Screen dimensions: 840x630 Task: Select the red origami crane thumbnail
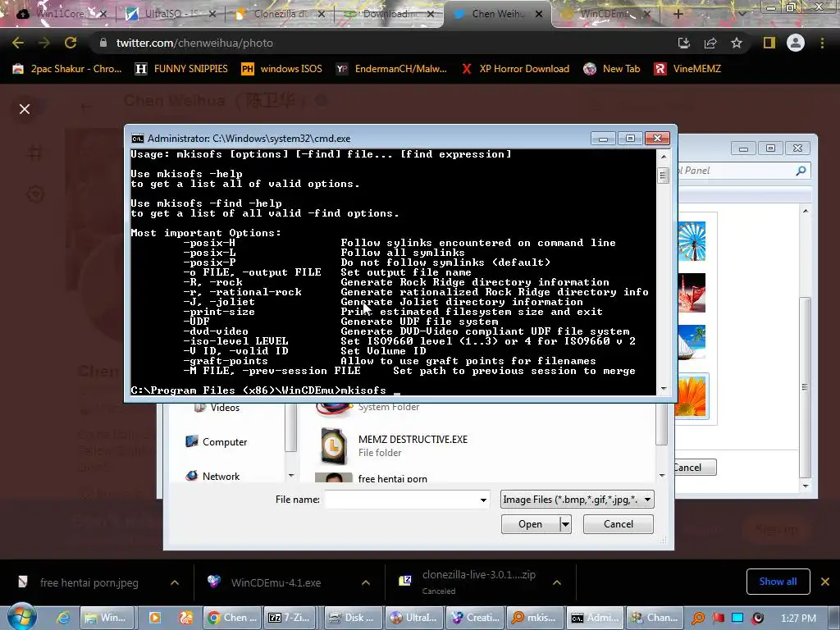pos(692,293)
